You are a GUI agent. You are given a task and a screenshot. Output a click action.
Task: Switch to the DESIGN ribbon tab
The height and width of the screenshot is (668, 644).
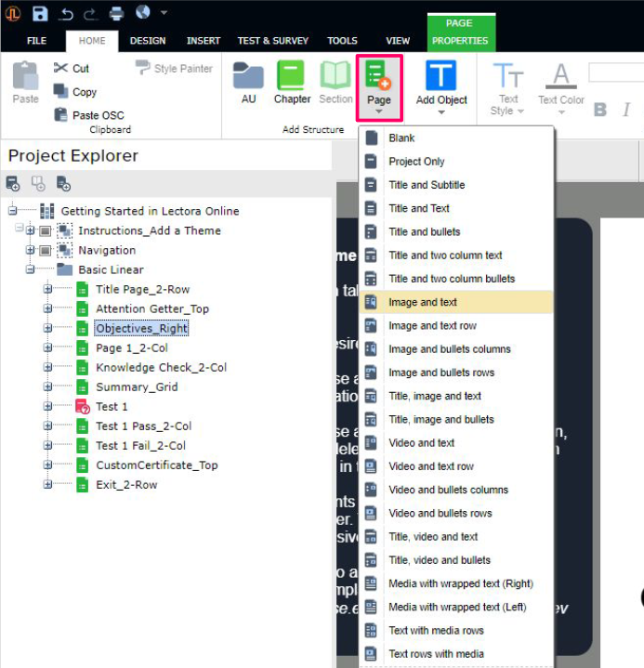(x=148, y=41)
